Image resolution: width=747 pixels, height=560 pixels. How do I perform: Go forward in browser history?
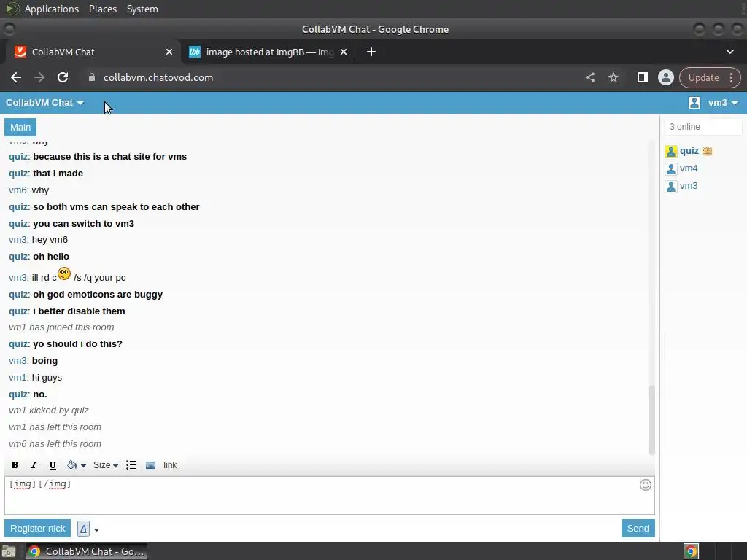coord(39,77)
